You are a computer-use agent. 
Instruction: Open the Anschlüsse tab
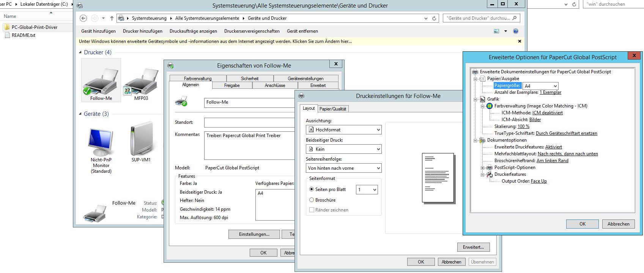tap(275, 85)
